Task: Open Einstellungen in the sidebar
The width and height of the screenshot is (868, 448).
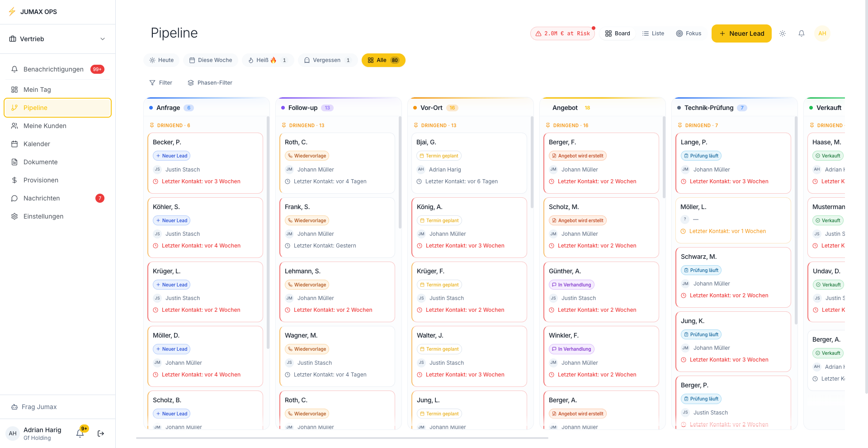Action: [x=57, y=216]
